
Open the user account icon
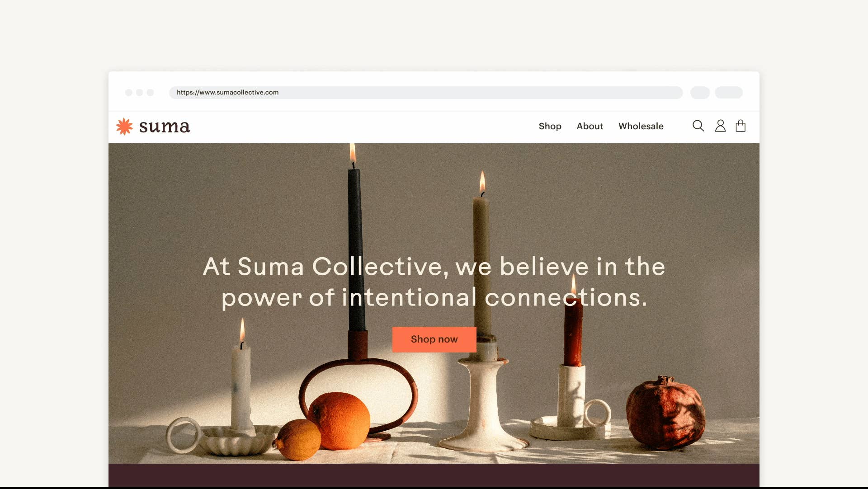(720, 126)
